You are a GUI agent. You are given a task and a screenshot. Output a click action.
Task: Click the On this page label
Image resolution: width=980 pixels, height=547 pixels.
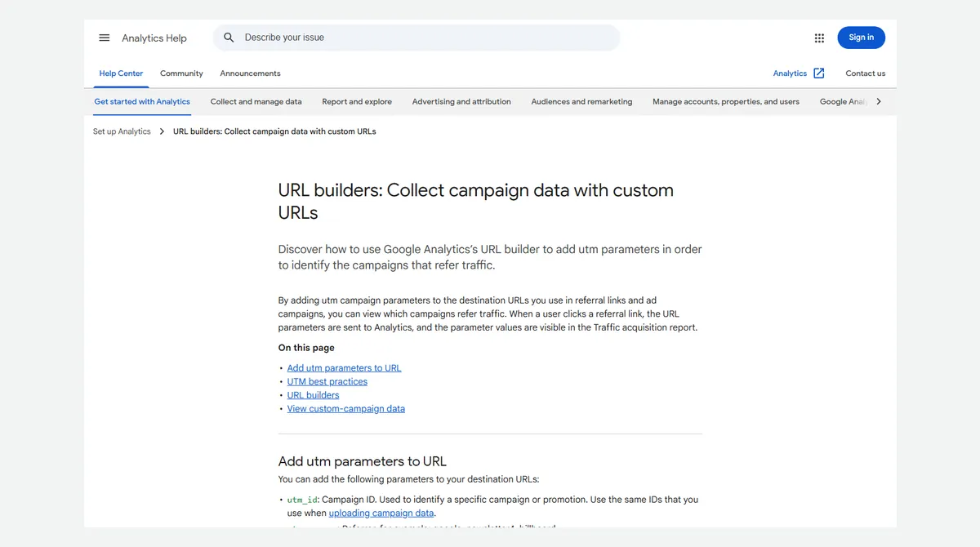[x=306, y=348]
